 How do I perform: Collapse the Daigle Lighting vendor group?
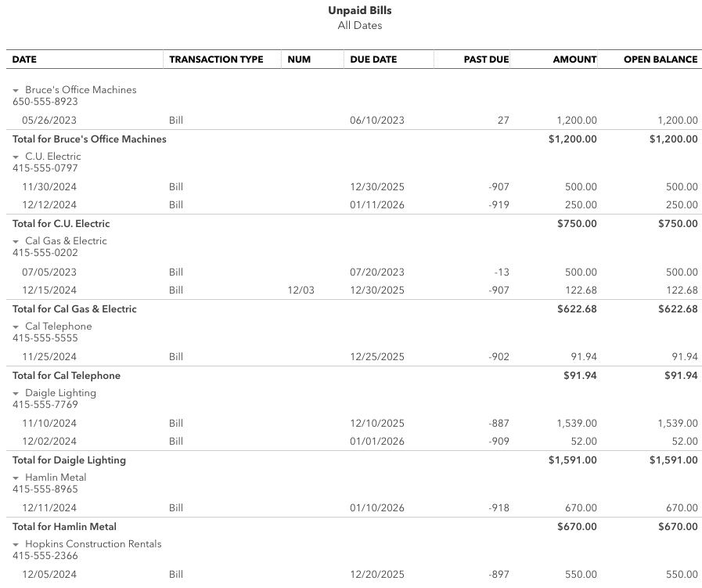click(16, 394)
